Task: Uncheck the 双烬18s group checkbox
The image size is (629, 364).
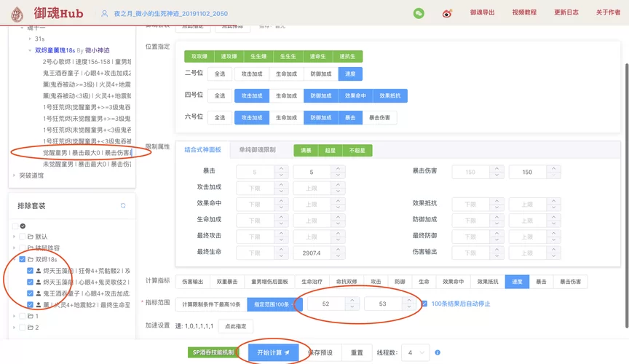Action: [x=22, y=259]
